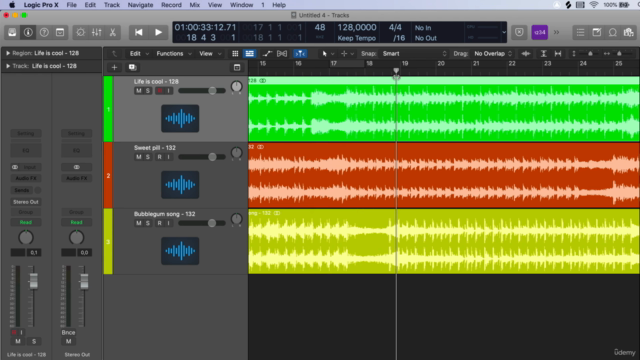This screenshot has height=360, width=640.
Task: Click the Stereo Out output button
Action: point(26,202)
